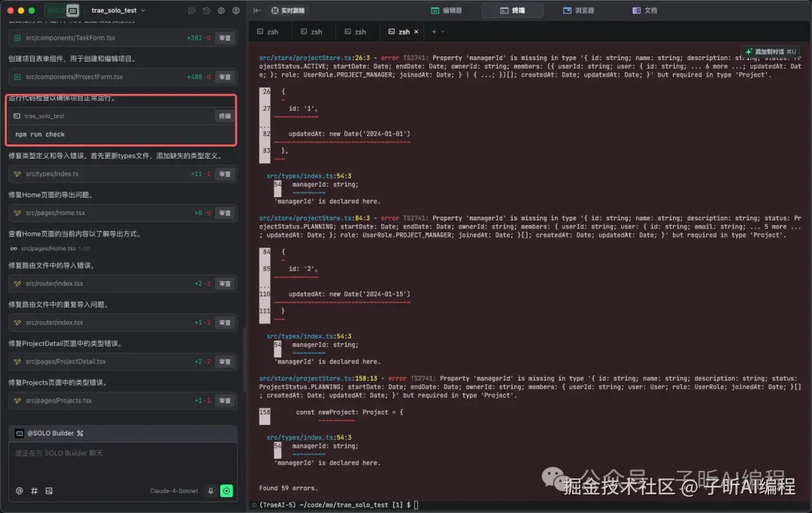Screen dimensions: 812x513
Task: Review second src/router/index.tsx +1 -2 change
Action: (x=225, y=322)
